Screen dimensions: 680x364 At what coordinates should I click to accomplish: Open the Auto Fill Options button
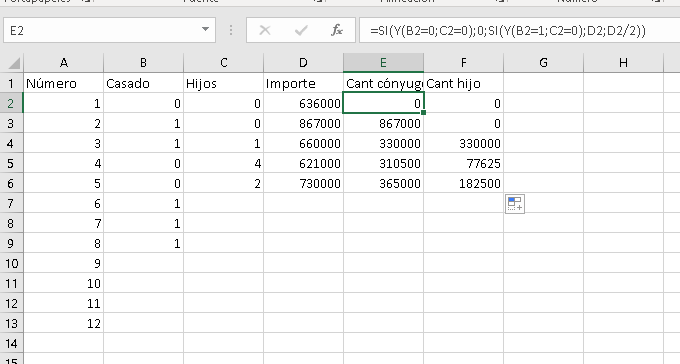click(515, 204)
